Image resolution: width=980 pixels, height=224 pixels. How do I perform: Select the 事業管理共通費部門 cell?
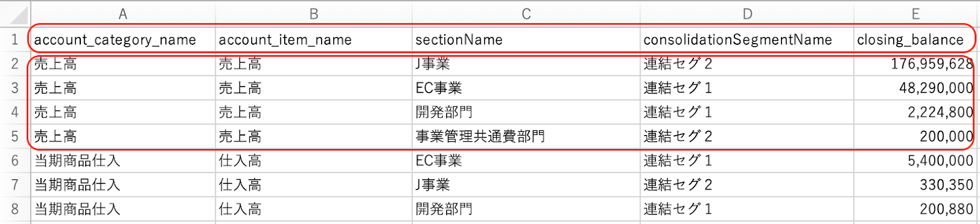coord(526,136)
